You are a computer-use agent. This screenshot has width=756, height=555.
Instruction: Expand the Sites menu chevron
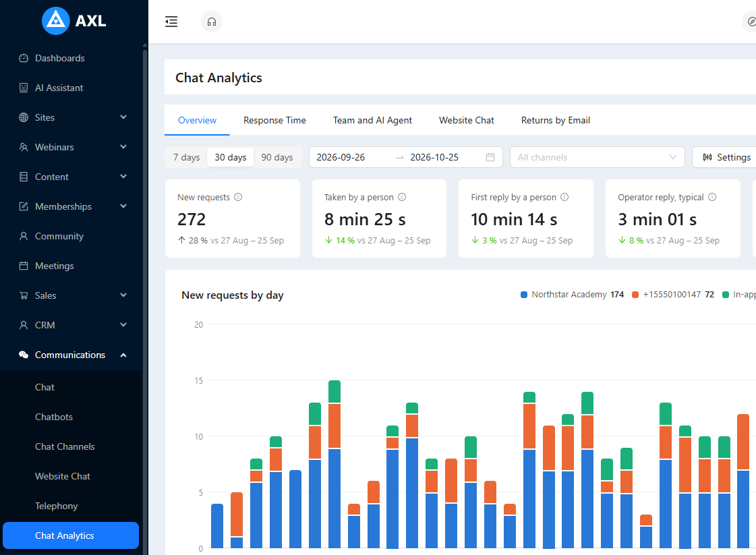click(x=123, y=117)
